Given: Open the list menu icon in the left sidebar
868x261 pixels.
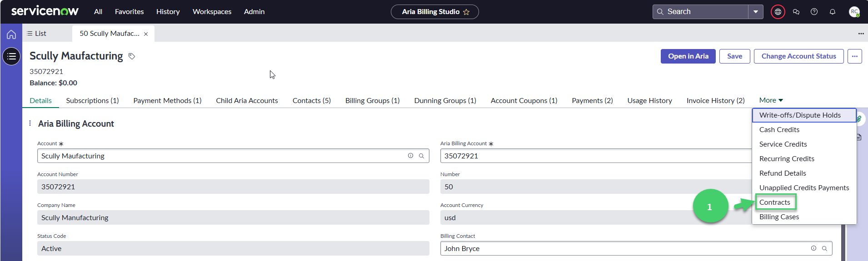Looking at the screenshot, I should (x=11, y=56).
